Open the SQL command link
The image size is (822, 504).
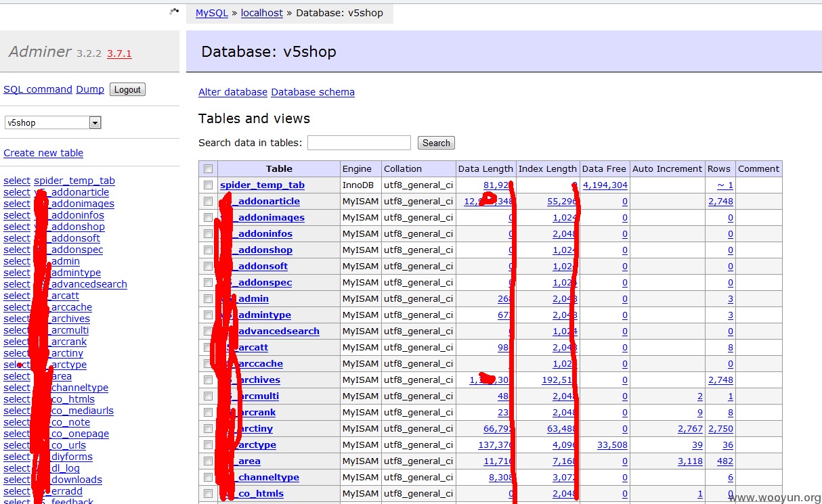38,89
